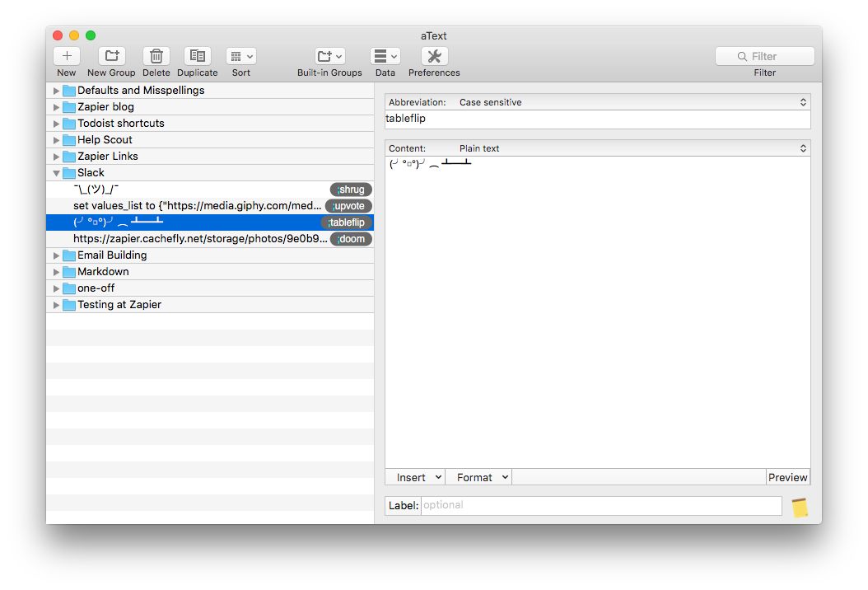Screen dimensions: 868x590
Task: Select the Email Building group label
Action: [112, 255]
